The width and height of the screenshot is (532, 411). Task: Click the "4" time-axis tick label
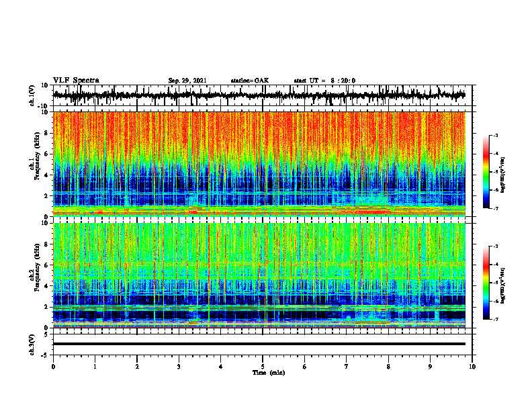221,367
